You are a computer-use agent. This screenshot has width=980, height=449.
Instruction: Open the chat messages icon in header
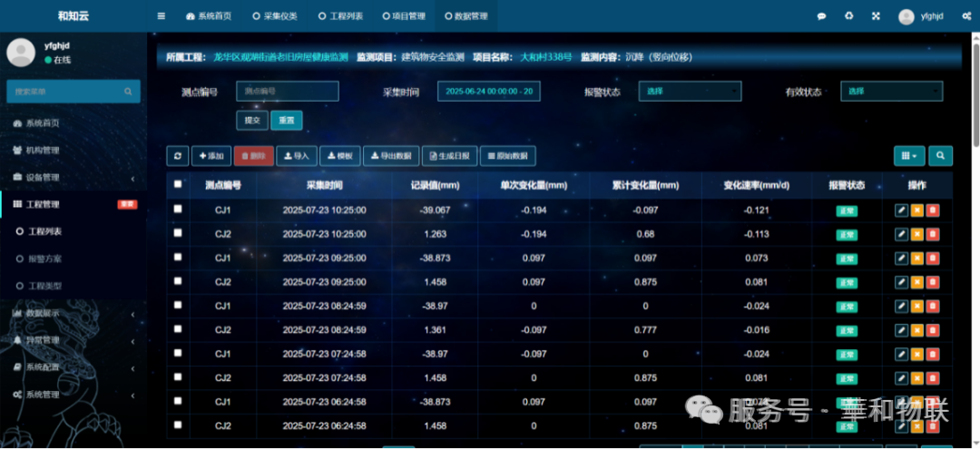pyautogui.click(x=822, y=16)
